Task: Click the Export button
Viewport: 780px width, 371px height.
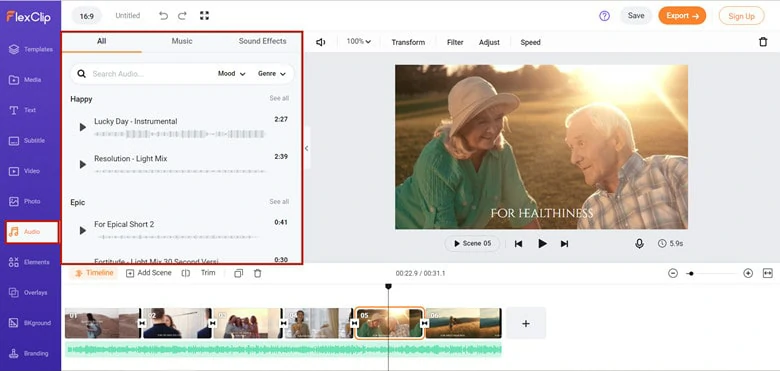Action: [x=682, y=16]
